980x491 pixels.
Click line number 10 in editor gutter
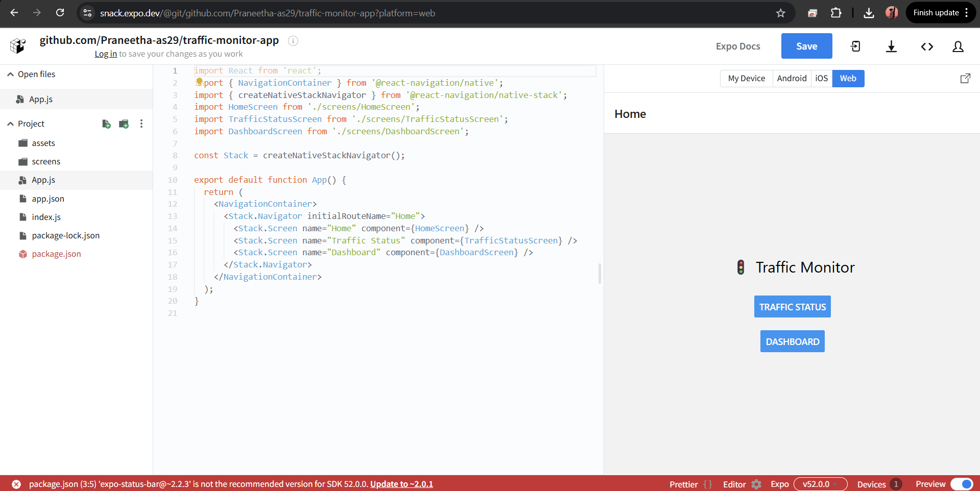pos(173,180)
